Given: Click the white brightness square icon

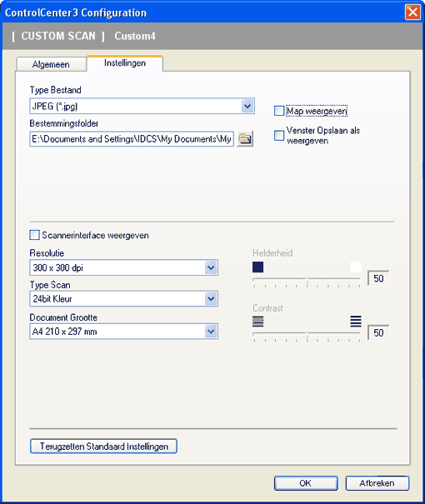Looking at the screenshot, I should point(356,267).
